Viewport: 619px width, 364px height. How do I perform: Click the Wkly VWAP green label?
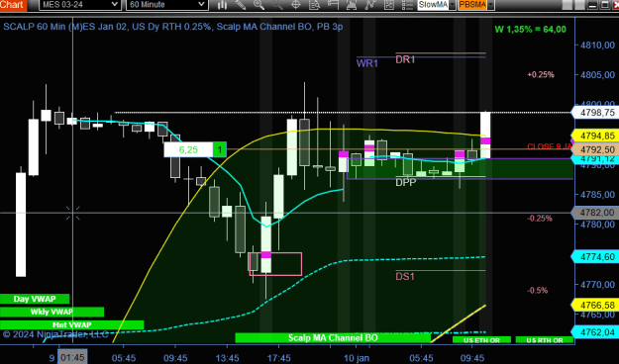click(x=52, y=312)
